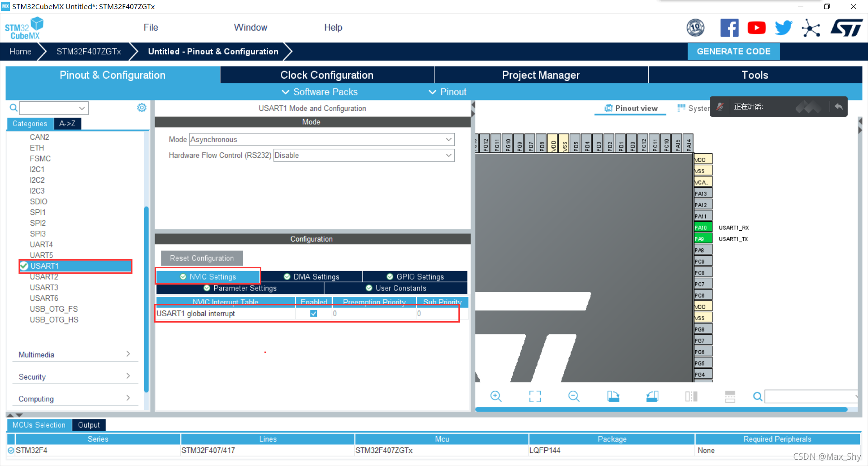Open Hardware Flow Control dropdown
Viewport: 868px width, 466px height.
pos(364,155)
